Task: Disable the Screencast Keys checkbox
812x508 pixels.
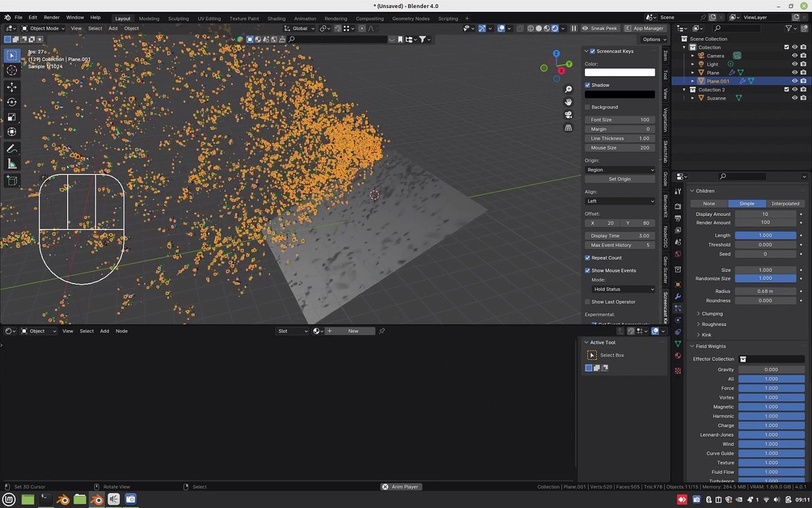Action: click(x=592, y=52)
